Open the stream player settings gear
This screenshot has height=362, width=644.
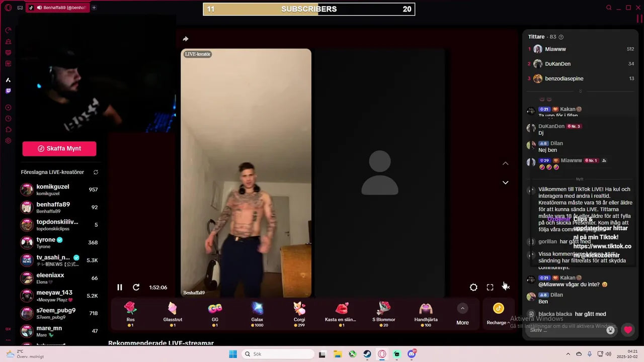[473, 287]
